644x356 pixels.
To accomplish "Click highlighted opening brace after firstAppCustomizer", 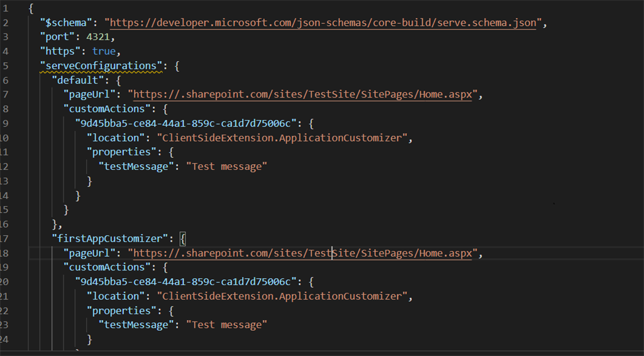I will coord(183,238).
